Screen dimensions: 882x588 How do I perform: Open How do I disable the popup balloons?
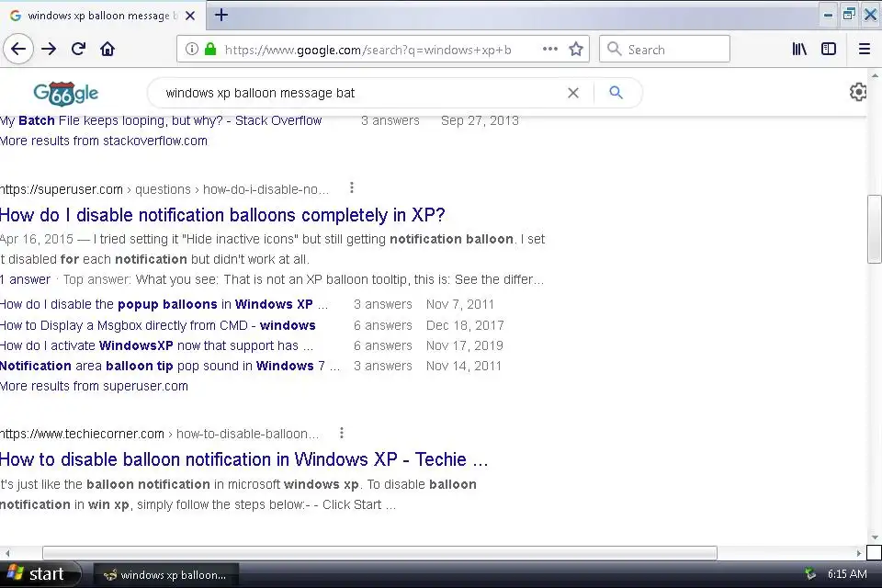pyautogui.click(x=164, y=304)
